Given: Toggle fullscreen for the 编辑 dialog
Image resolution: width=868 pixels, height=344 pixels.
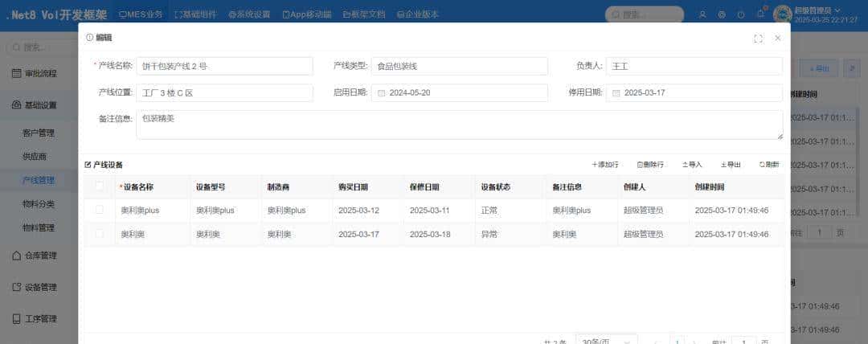Looking at the screenshot, I should (759, 39).
